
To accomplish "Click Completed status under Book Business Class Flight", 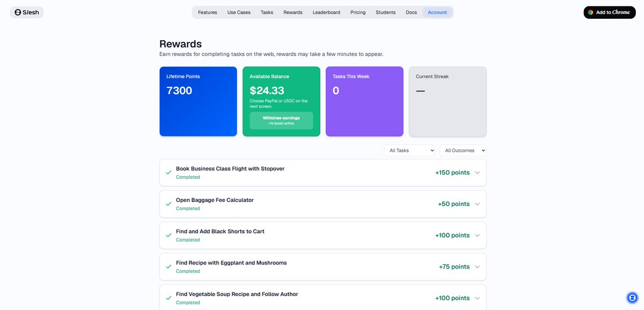I will (x=188, y=177).
